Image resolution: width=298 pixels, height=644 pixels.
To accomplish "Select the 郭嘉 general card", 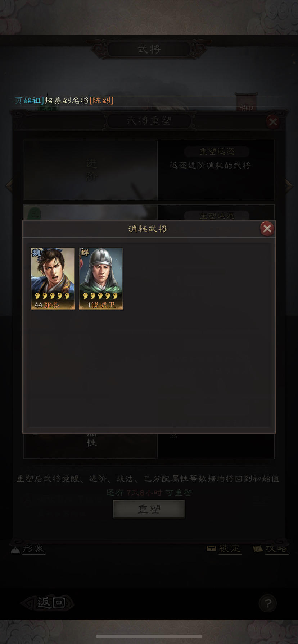I will (53, 279).
